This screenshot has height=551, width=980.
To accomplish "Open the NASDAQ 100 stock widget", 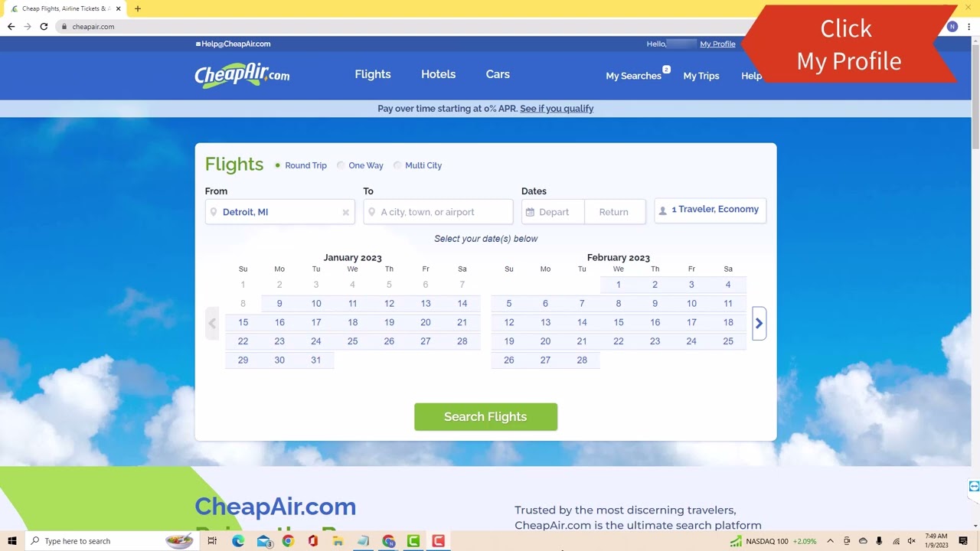I will 773,541.
